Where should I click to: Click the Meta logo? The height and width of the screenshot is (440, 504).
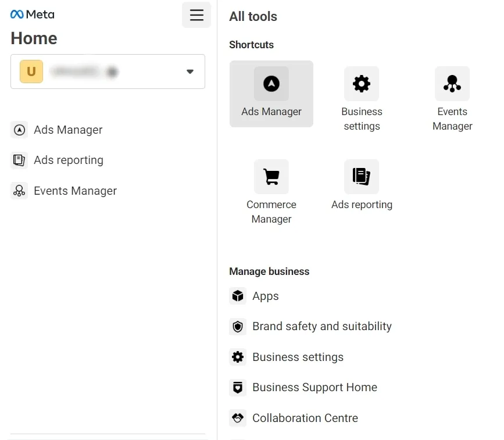point(32,15)
